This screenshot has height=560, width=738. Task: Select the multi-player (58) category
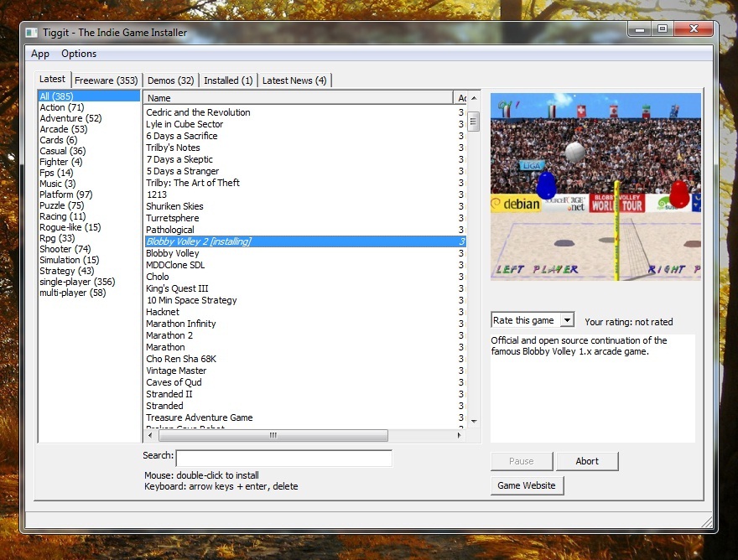pos(89,293)
